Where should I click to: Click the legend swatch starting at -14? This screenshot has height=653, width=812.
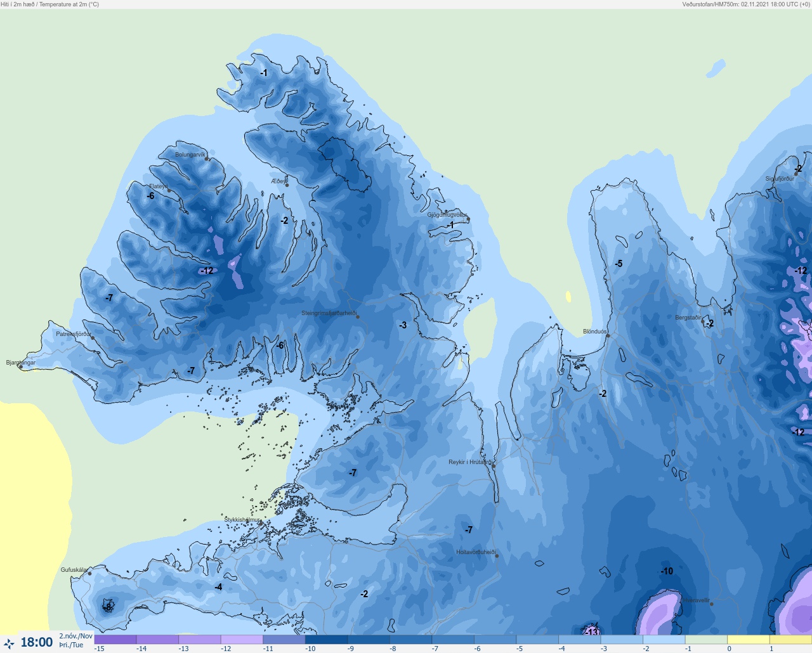point(157,640)
